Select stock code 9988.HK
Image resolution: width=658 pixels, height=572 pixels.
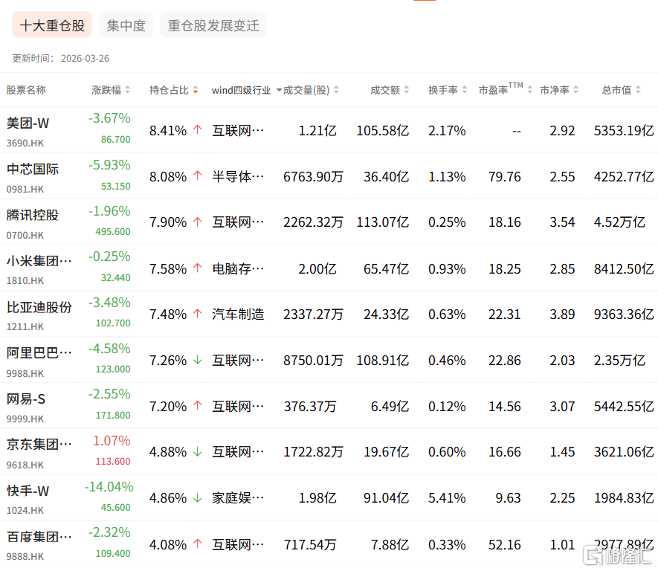tap(25, 373)
